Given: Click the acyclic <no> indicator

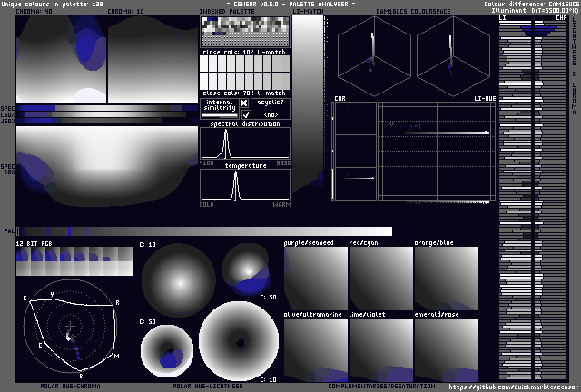Looking at the screenshot, I should pos(271,114).
